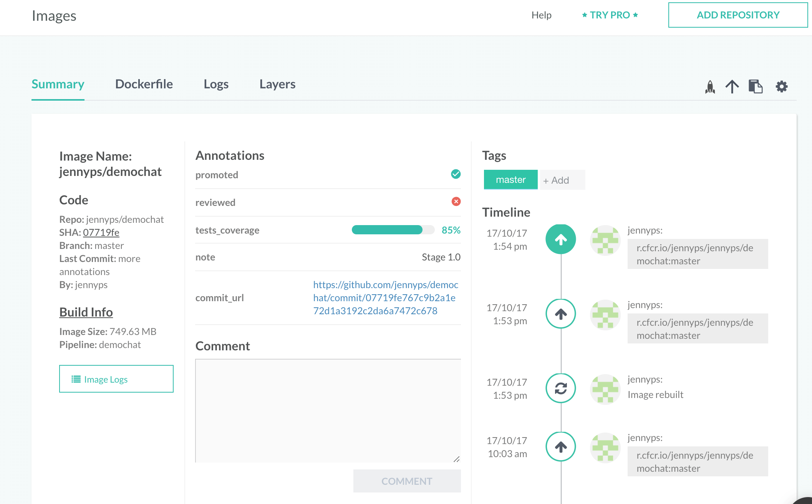Open the settings gear icon
Image resolution: width=812 pixels, height=504 pixels.
point(781,87)
